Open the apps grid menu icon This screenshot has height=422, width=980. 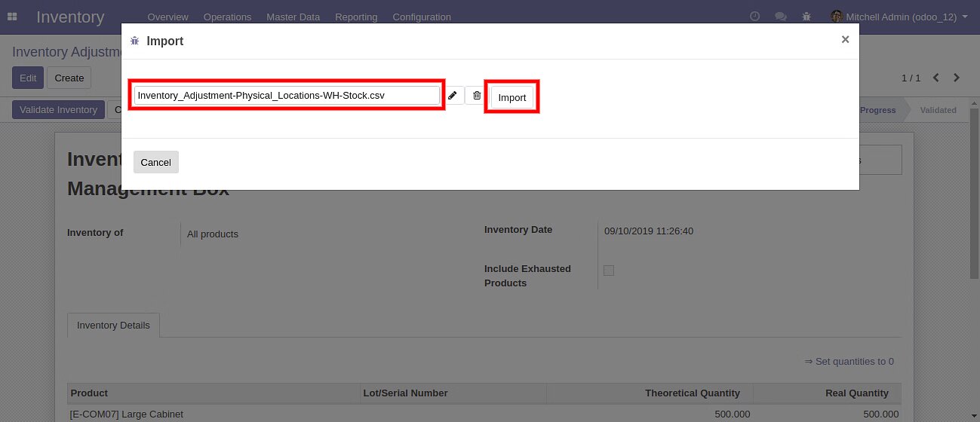coord(12,17)
